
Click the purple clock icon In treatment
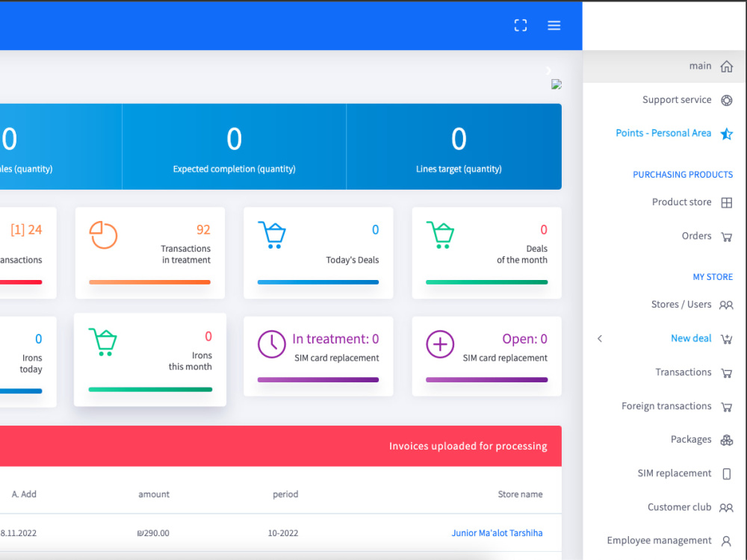point(272,343)
